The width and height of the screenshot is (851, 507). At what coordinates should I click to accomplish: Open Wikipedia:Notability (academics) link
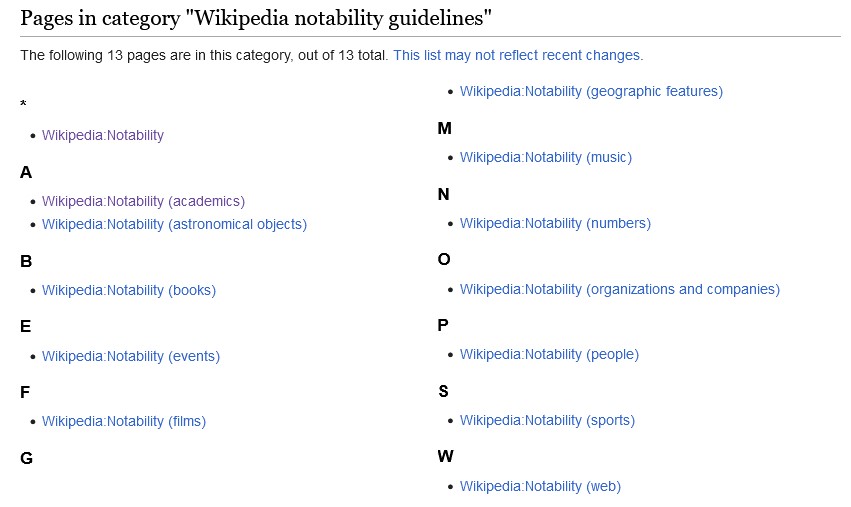point(143,201)
